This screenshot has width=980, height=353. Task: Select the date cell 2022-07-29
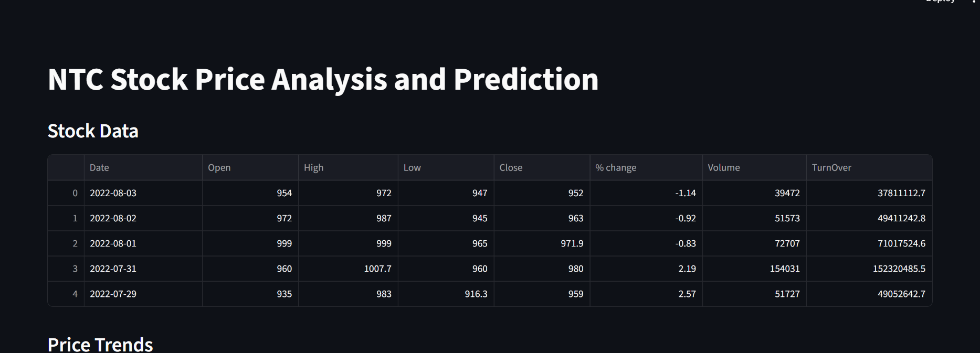click(113, 294)
